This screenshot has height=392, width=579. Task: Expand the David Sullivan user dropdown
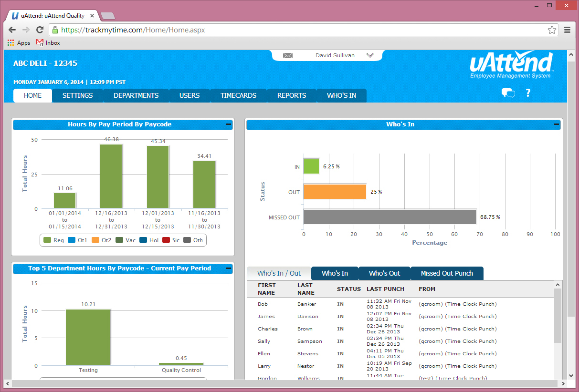(x=369, y=55)
